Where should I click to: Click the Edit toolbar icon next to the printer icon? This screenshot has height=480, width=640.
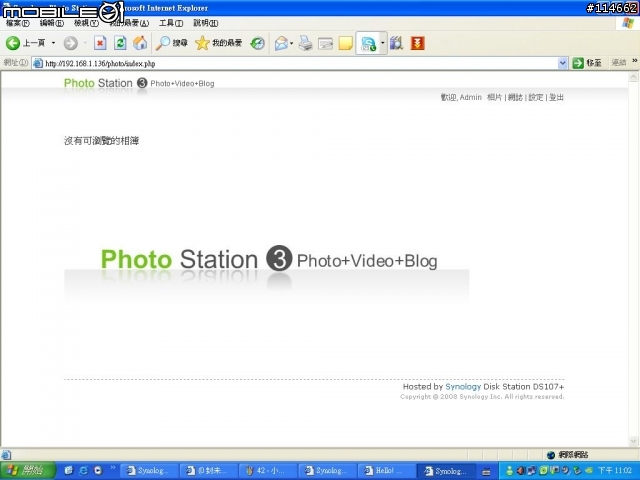click(325, 43)
